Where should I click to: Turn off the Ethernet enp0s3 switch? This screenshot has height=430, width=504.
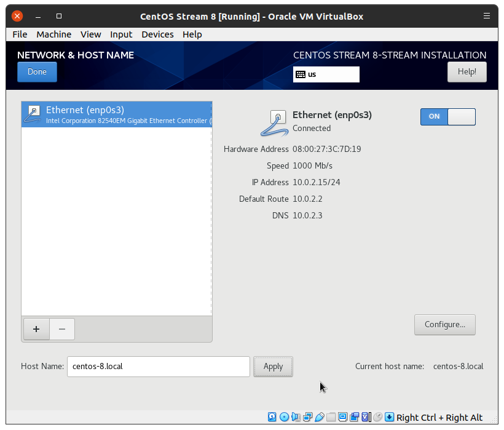(x=447, y=116)
